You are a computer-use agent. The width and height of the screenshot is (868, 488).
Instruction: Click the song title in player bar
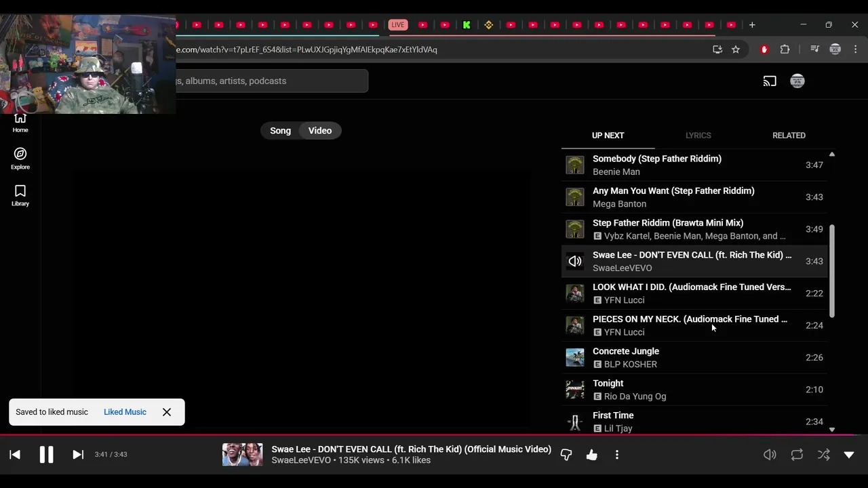tap(411, 449)
